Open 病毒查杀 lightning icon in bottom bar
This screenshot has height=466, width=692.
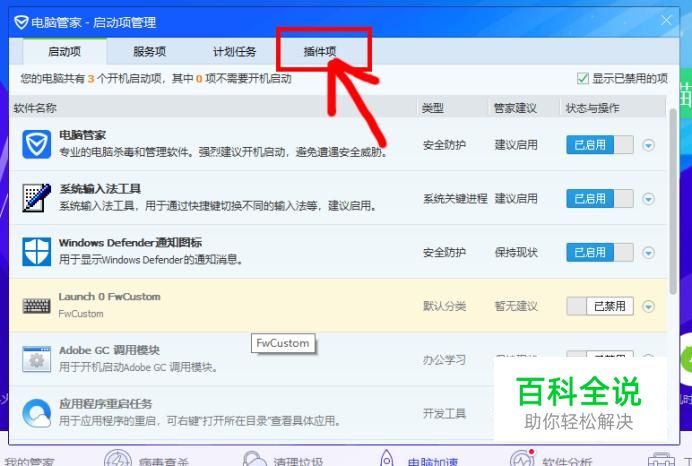coord(118,459)
